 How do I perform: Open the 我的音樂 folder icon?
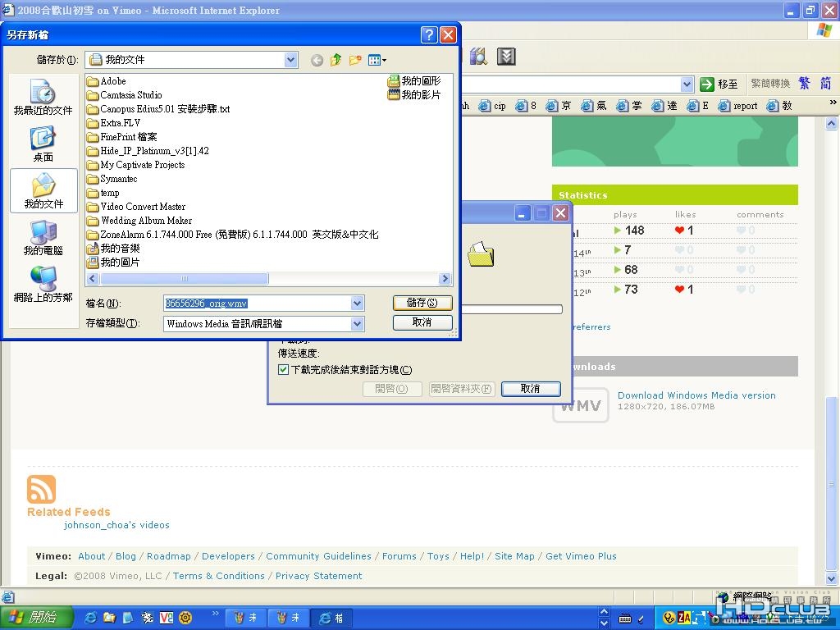113,248
